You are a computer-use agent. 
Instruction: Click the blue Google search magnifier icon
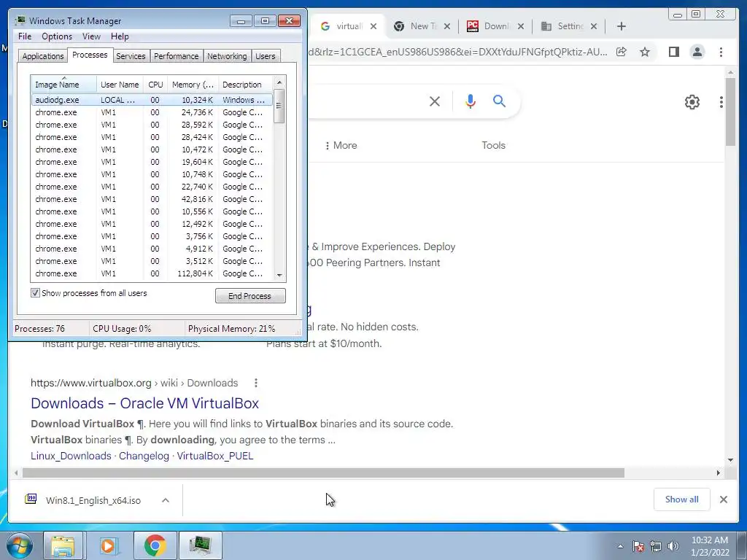(x=499, y=101)
